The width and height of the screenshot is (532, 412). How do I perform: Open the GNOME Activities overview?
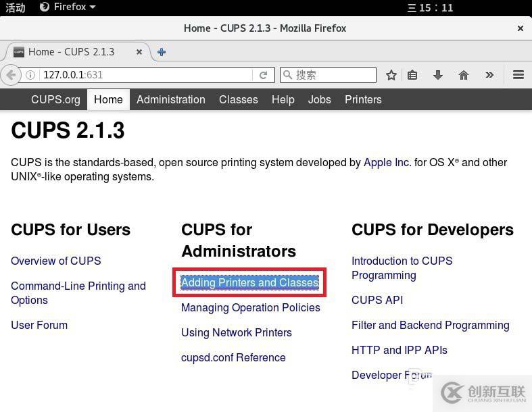[x=16, y=7]
